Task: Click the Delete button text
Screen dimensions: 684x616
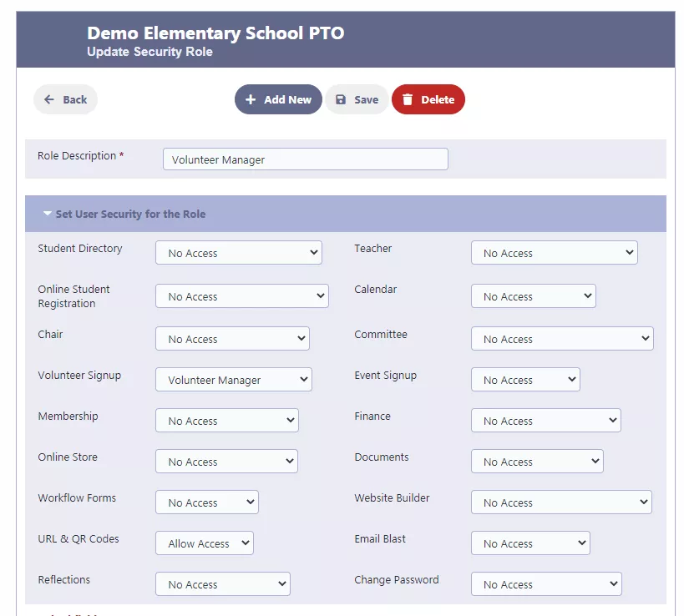Action: [x=438, y=100]
